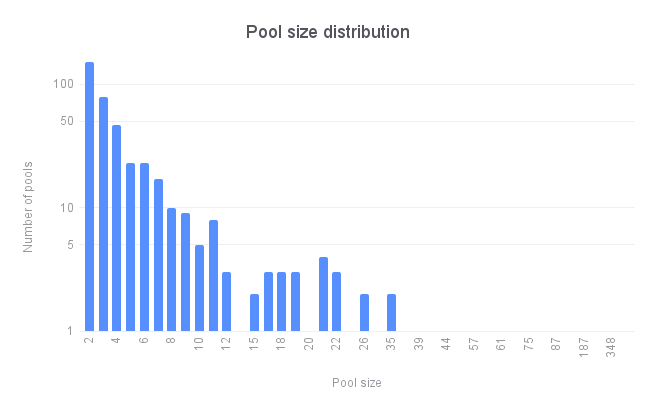Click the 'Pool size' x-axis title

tap(357, 383)
